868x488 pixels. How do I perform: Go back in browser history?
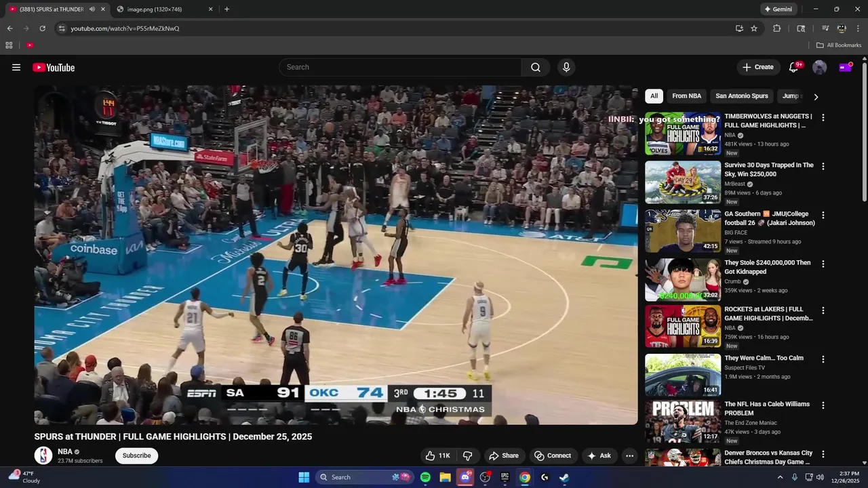tap(9, 28)
